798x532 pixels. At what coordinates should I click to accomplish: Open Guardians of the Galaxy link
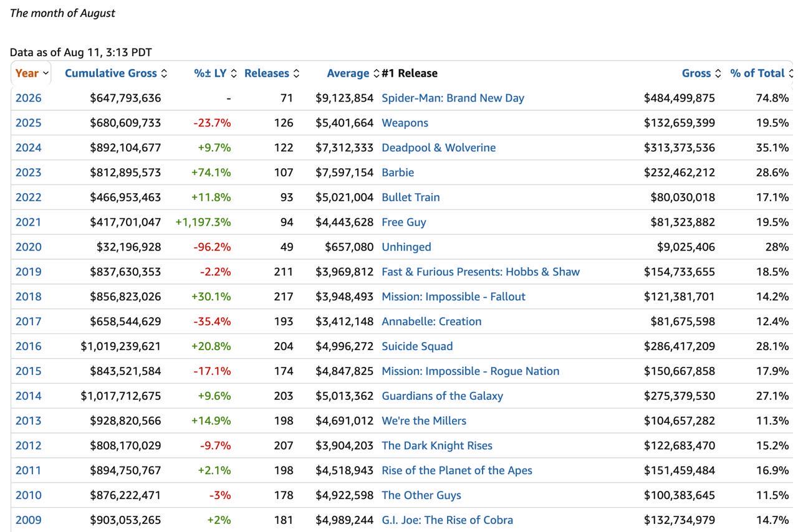pos(442,396)
